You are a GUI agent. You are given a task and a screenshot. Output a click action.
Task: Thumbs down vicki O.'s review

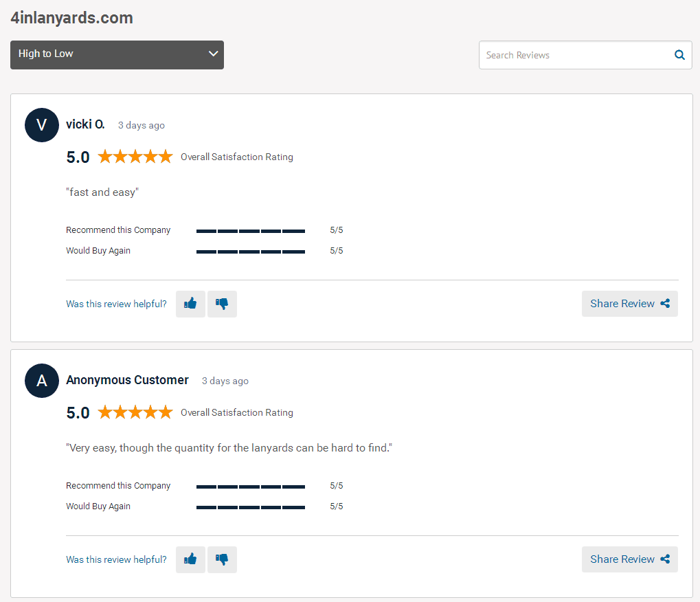223,304
